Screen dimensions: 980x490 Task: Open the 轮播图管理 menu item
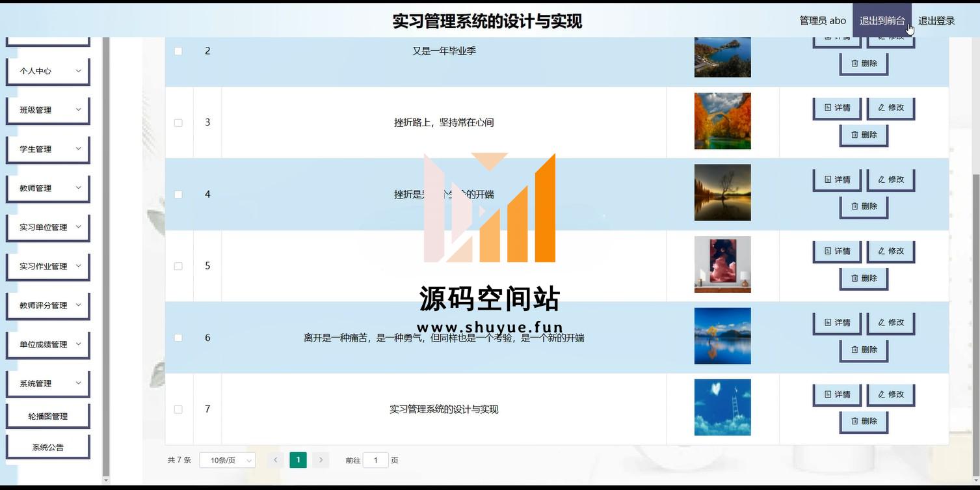tap(48, 416)
